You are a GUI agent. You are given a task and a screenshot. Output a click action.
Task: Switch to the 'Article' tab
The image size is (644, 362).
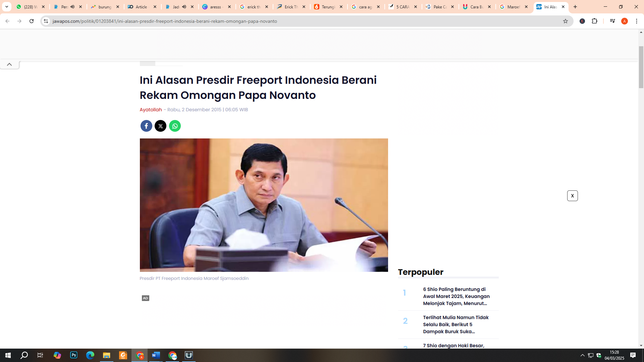(x=142, y=7)
